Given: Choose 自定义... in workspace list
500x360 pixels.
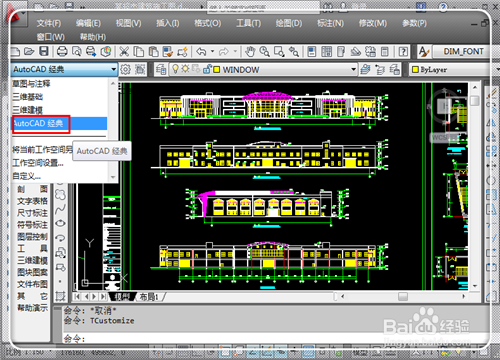Looking at the screenshot, I should click(26, 176).
